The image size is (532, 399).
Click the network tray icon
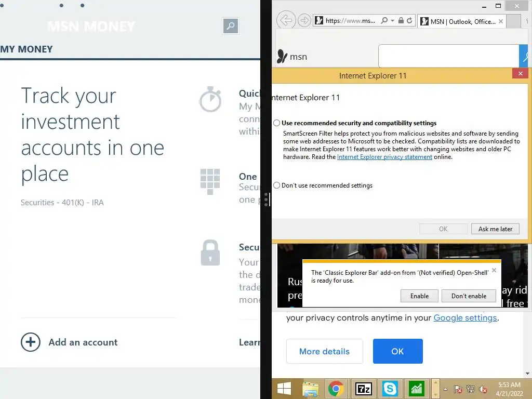pos(471,389)
